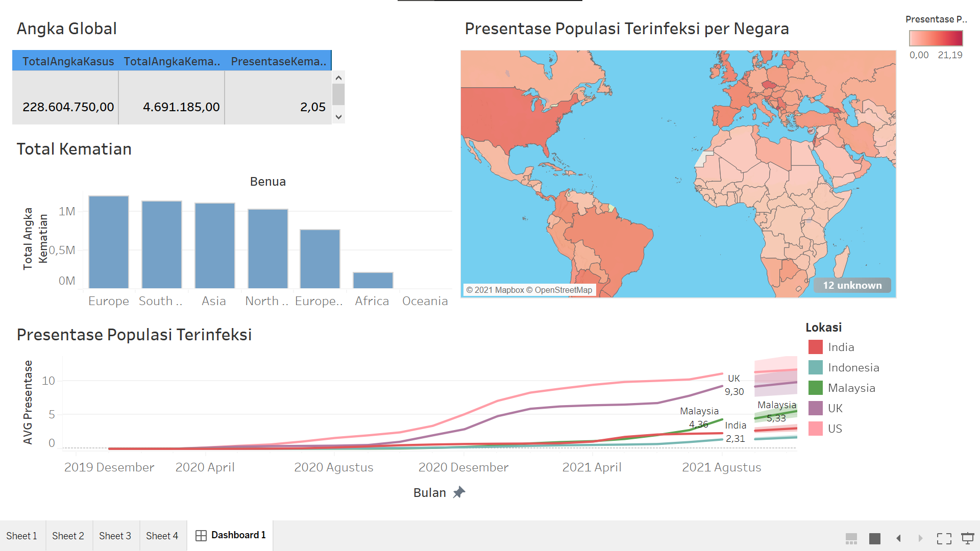Switch to the Sheet 2 tab
This screenshot has height=551, width=980.
tap(68, 535)
